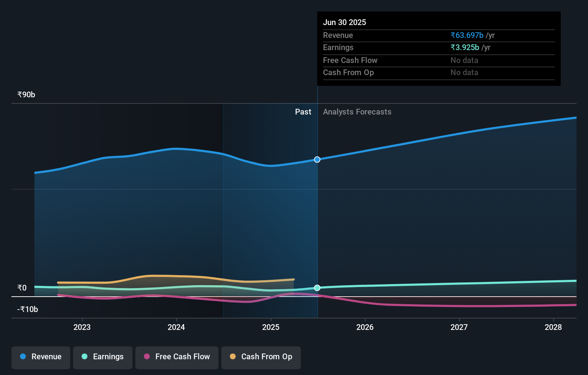Select the Revenue data point marker on the divider
This screenshot has height=375, width=588.
(x=317, y=160)
